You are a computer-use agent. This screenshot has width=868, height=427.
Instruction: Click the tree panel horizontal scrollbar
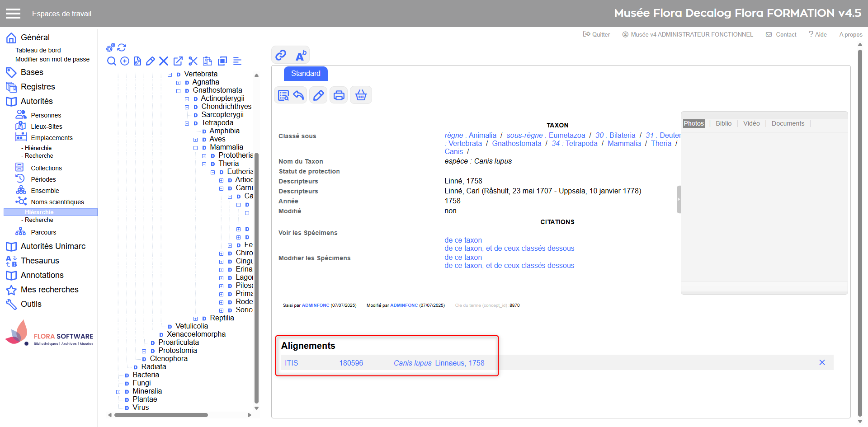[x=161, y=415]
